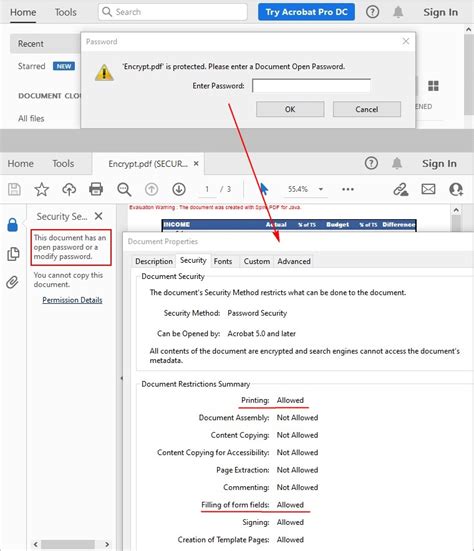Close the Password dialog
The image size is (474, 551).
coord(406,41)
